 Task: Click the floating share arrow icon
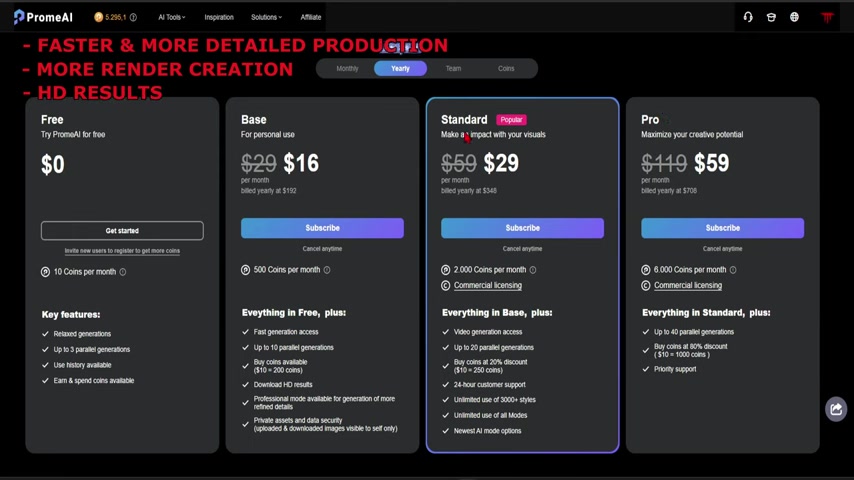pos(835,409)
